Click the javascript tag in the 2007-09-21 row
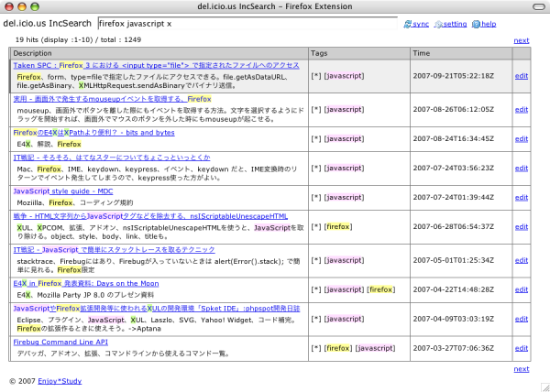Viewport: 550px width, 392px height. point(344,76)
